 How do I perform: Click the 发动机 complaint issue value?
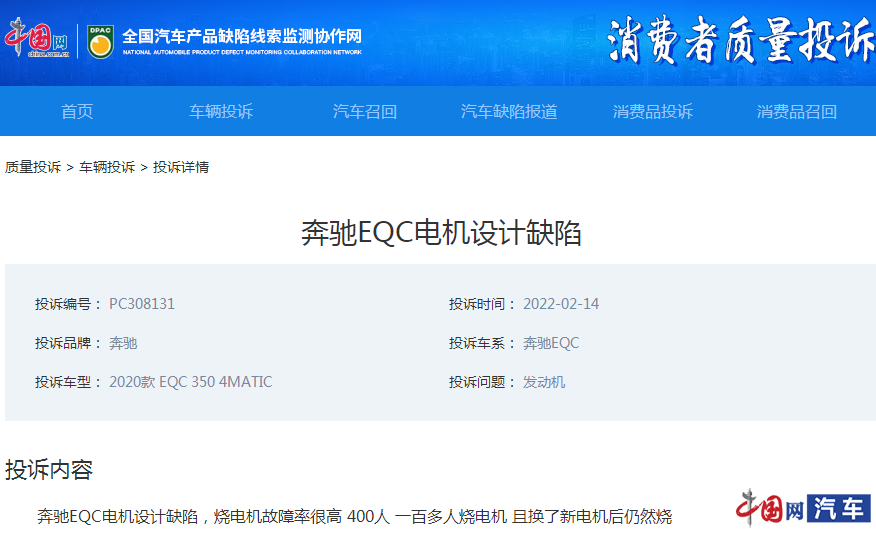click(x=544, y=382)
